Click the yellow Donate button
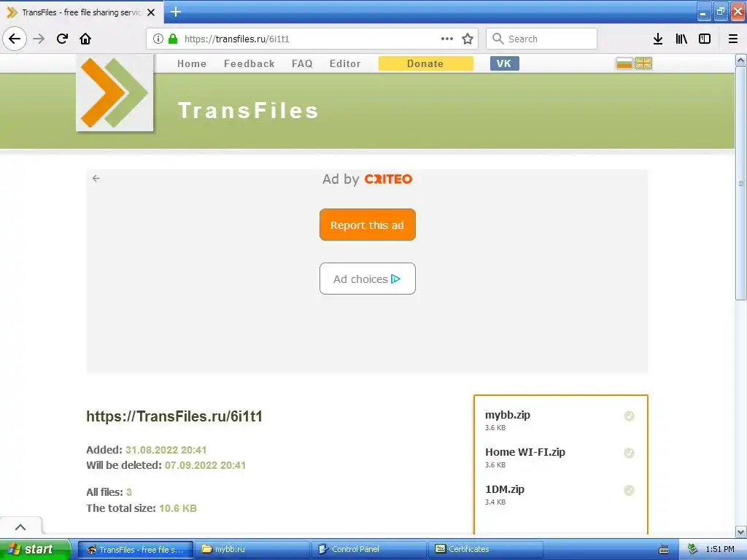The width and height of the screenshot is (747, 560). (x=425, y=63)
